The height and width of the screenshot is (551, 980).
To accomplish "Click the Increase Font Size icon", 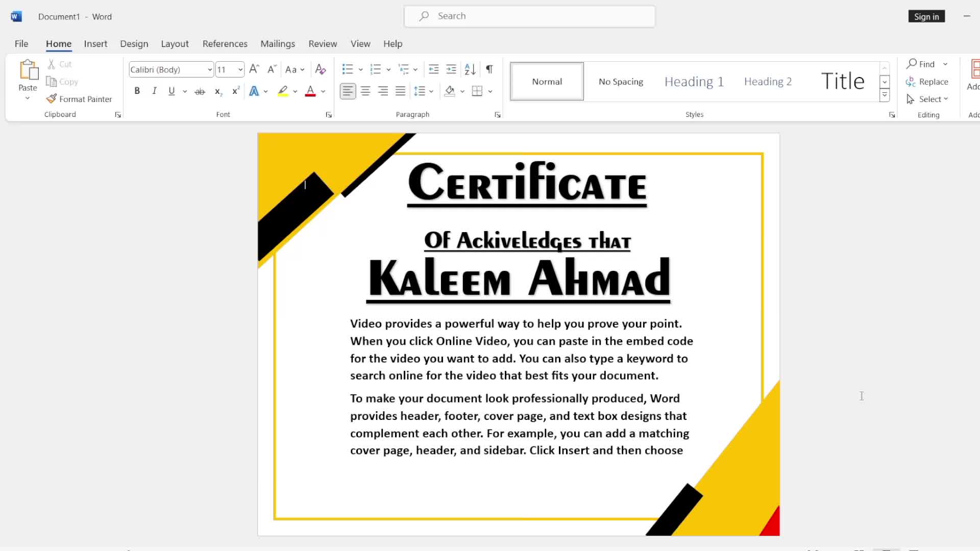I will tap(254, 69).
